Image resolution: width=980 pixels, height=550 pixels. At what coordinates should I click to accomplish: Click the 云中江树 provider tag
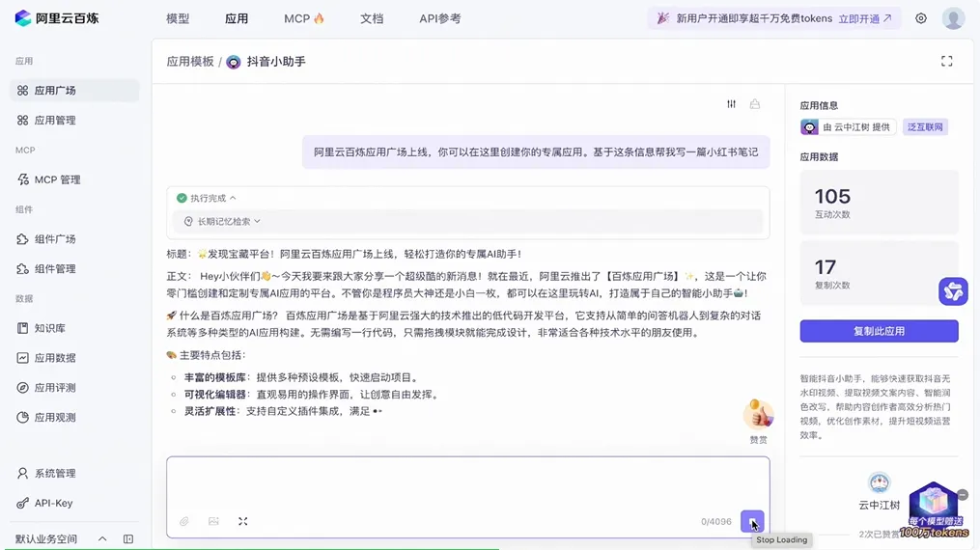point(848,127)
